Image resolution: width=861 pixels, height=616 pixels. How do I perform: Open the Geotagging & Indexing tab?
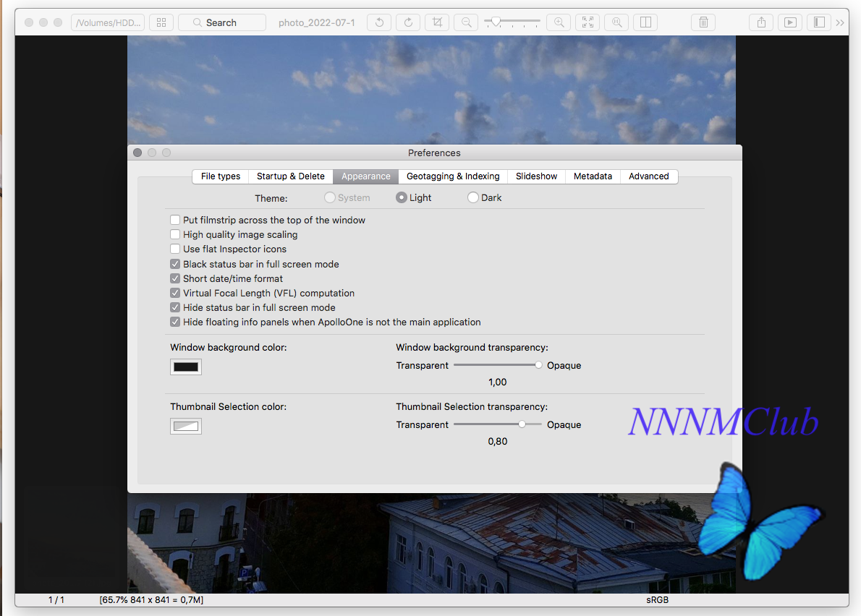(x=453, y=176)
